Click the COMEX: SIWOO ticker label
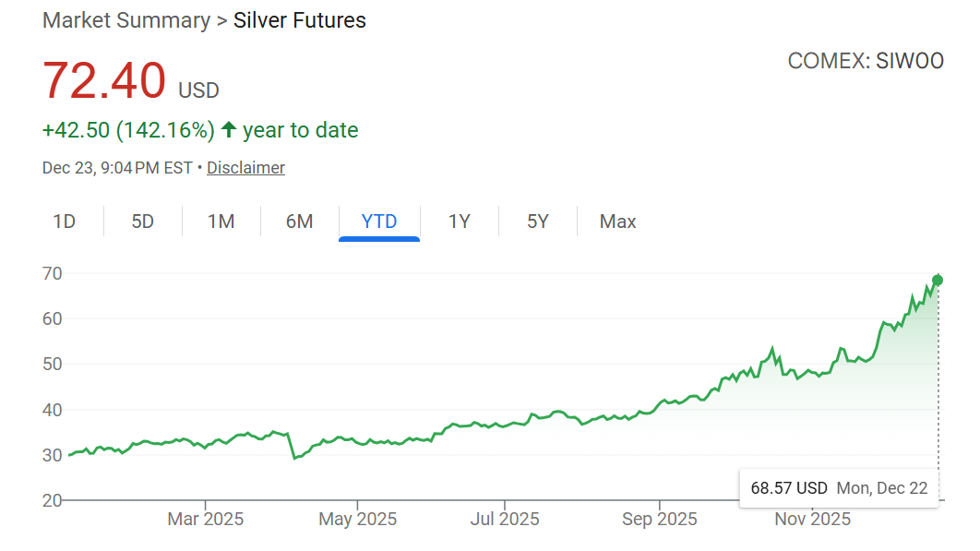The width and height of the screenshot is (980, 551). [866, 61]
